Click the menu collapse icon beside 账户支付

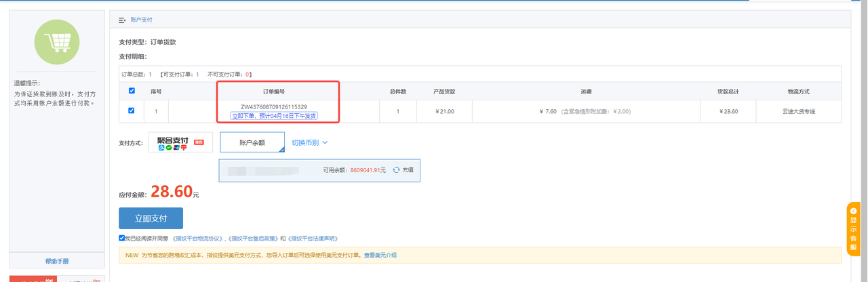122,20
